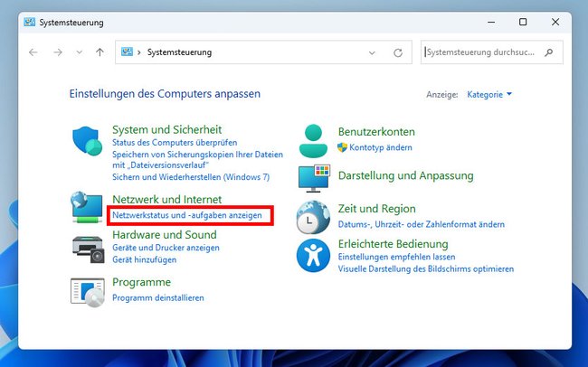Click the title bar Systemsteuerung icon
Screen dimensions: 588x367
(x=29, y=22)
